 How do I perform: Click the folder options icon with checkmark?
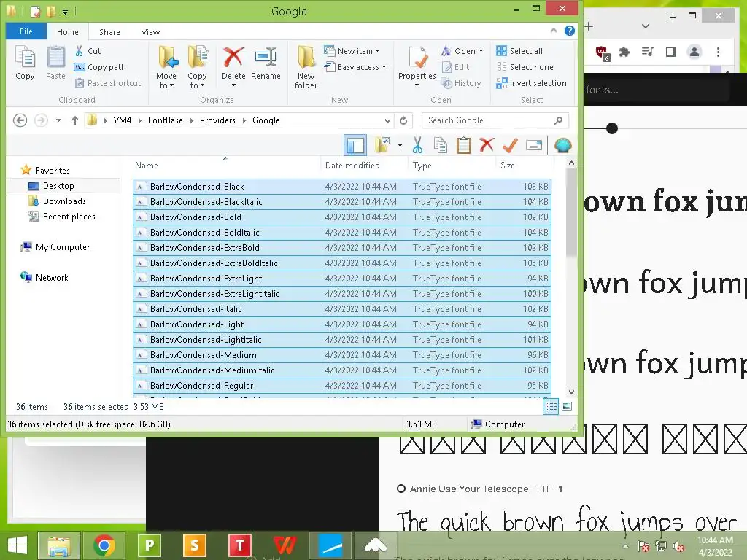tap(382, 145)
